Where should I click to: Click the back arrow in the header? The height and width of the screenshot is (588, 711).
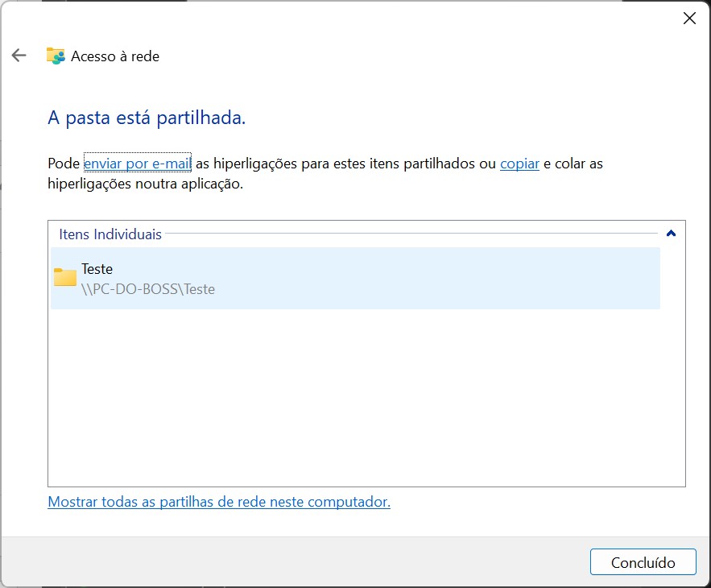(x=19, y=56)
